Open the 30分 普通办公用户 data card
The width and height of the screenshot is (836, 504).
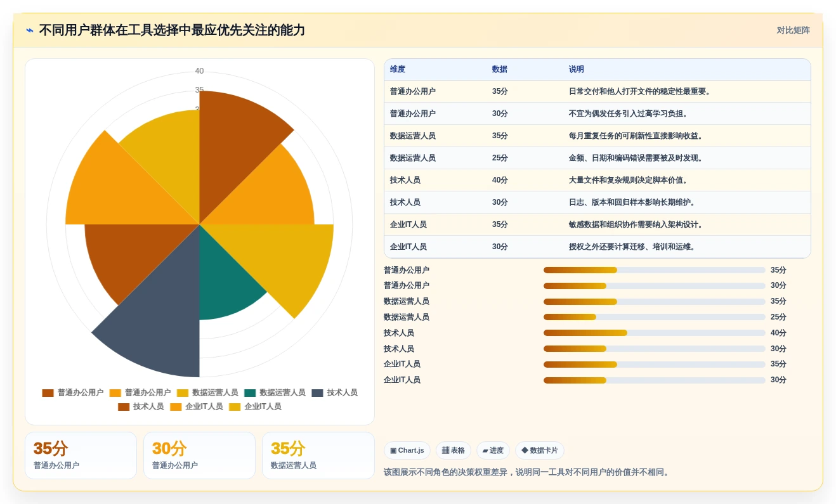(199, 455)
